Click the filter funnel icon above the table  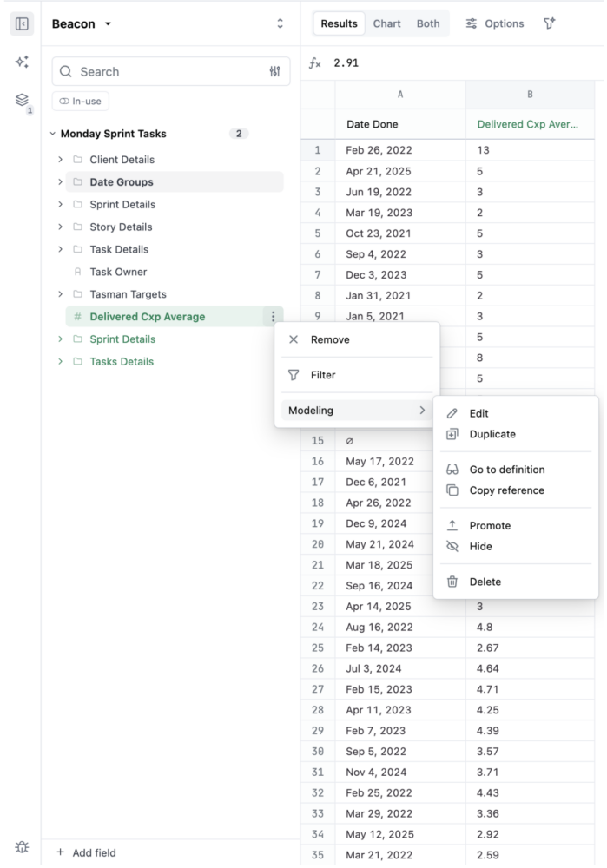click(549, 23)
